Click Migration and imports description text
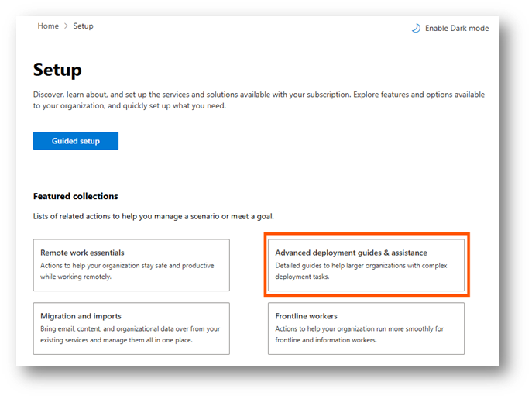Image resolution: width=532 pixels, height=399 pixels. tap(130, 335)
